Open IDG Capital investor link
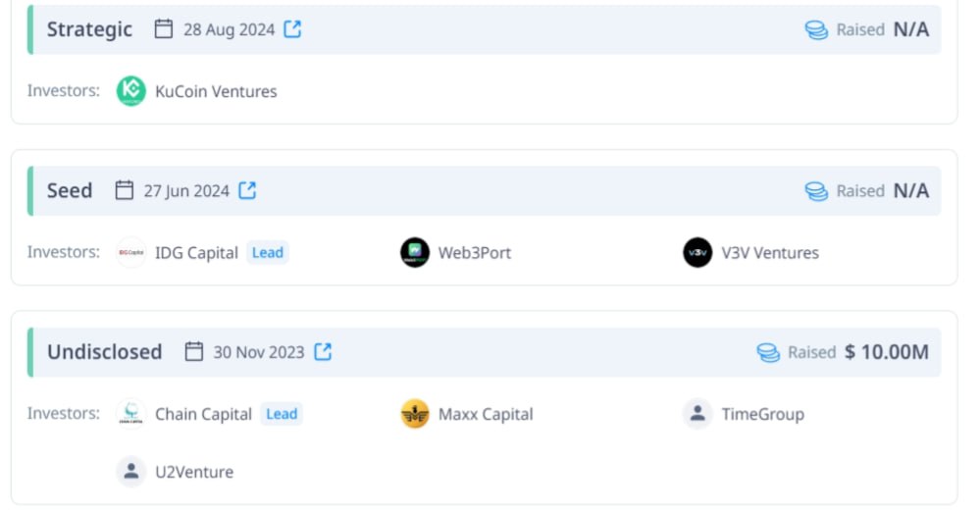The width and height of the screenshot is (980, 511). 196,252
